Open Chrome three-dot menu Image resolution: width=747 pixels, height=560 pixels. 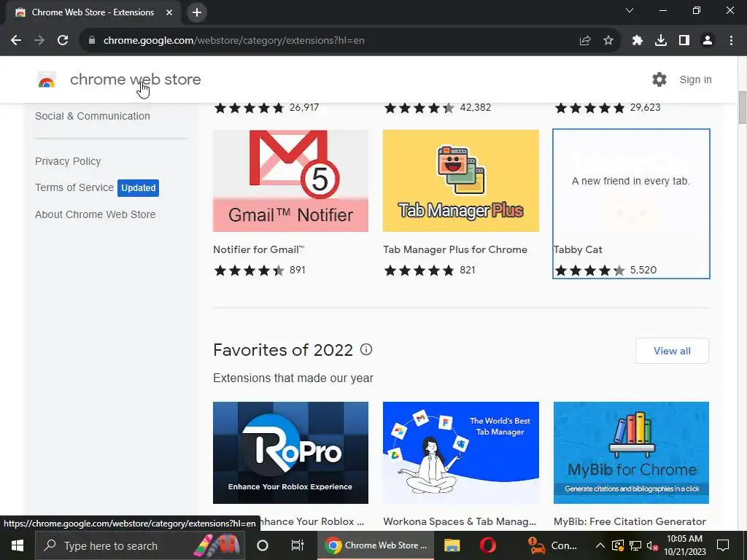[x=731, y=41]
